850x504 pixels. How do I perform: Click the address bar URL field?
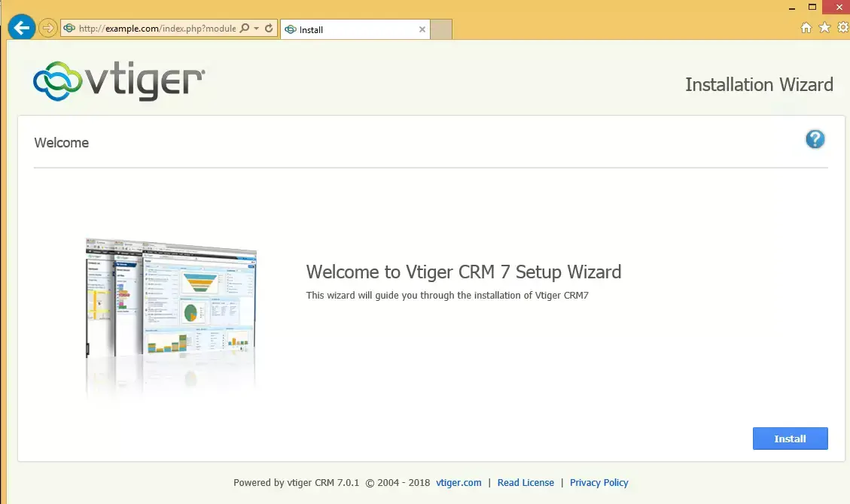tap(157, 28)
